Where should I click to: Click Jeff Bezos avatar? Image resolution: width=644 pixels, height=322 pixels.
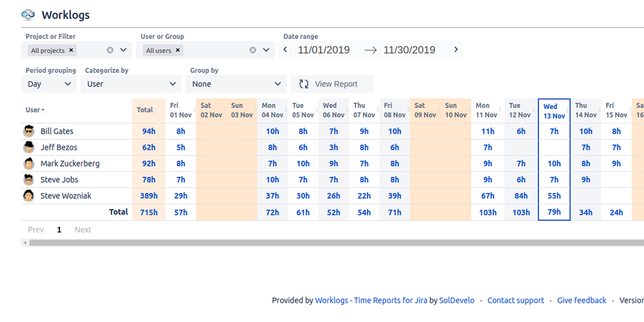coord(28,147)
